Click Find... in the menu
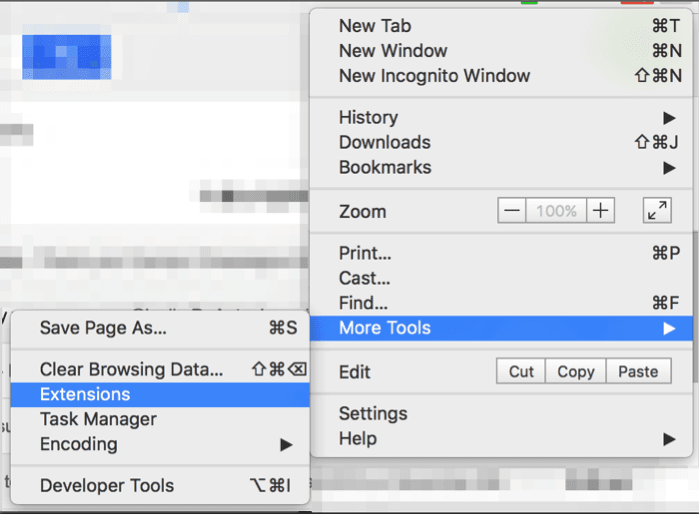Screen dimensions: 700x515 click(x=363, y=303)
